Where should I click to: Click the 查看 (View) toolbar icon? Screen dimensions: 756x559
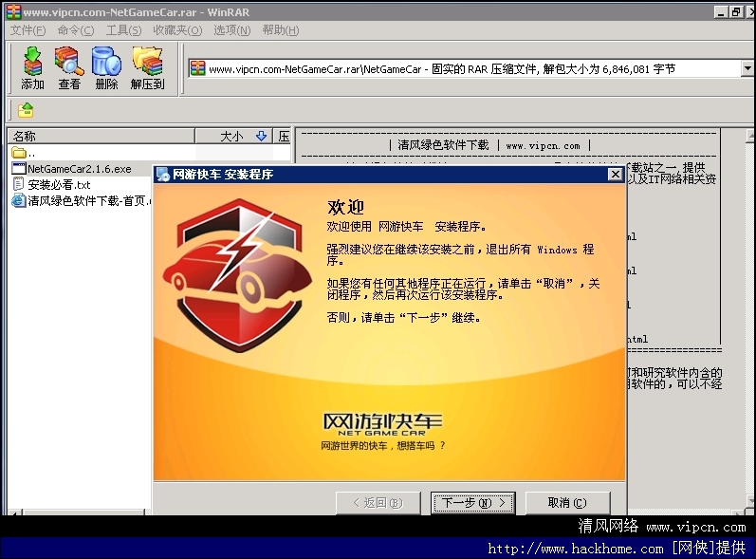pos(69,68)
